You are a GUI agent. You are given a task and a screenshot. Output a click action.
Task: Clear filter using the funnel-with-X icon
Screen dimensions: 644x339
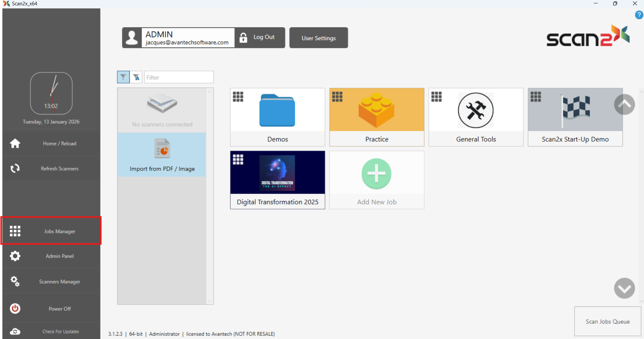pyautogui.click(x=136, y=77)
